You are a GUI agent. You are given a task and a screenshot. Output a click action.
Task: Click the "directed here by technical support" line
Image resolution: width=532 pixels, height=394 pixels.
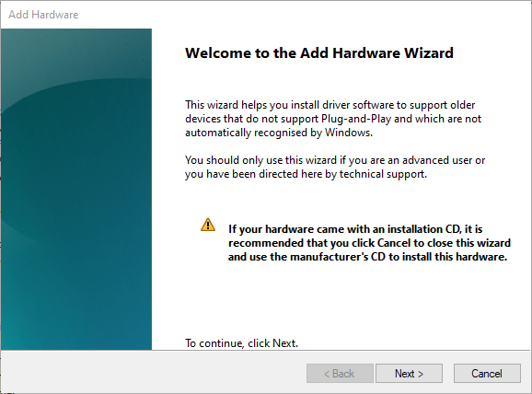306,174
